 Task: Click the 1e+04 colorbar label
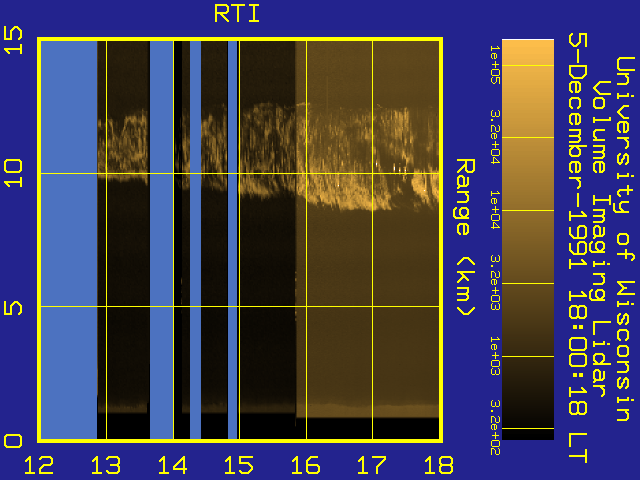[x=495, y=210]
